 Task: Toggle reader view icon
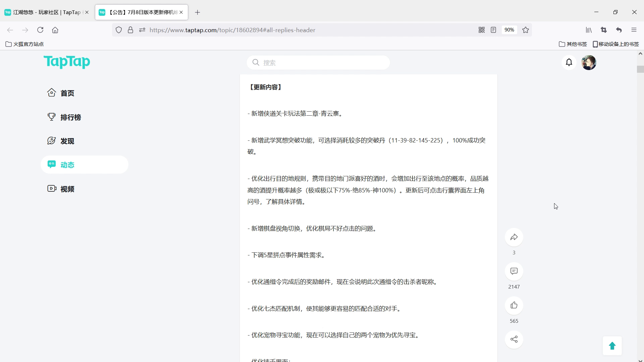[493, 30]
